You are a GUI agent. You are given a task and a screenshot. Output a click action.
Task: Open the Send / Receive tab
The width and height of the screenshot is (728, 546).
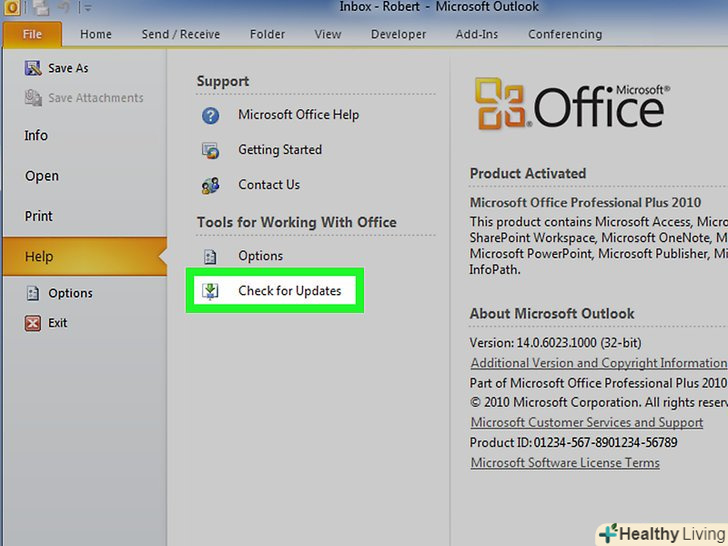click(x=181, y=34)
